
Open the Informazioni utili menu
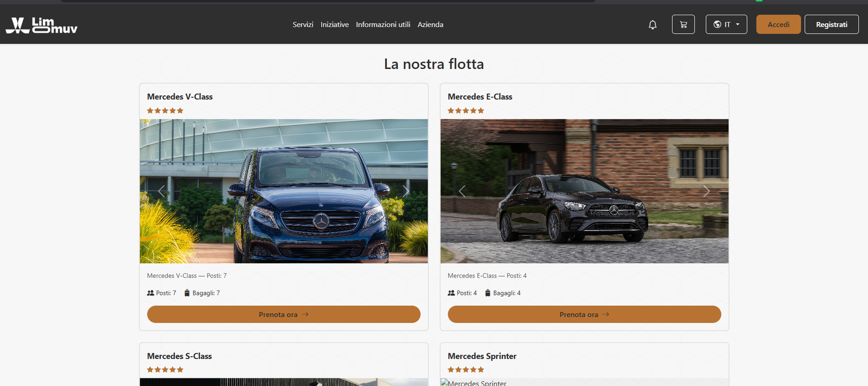click(x=383, y=24)
